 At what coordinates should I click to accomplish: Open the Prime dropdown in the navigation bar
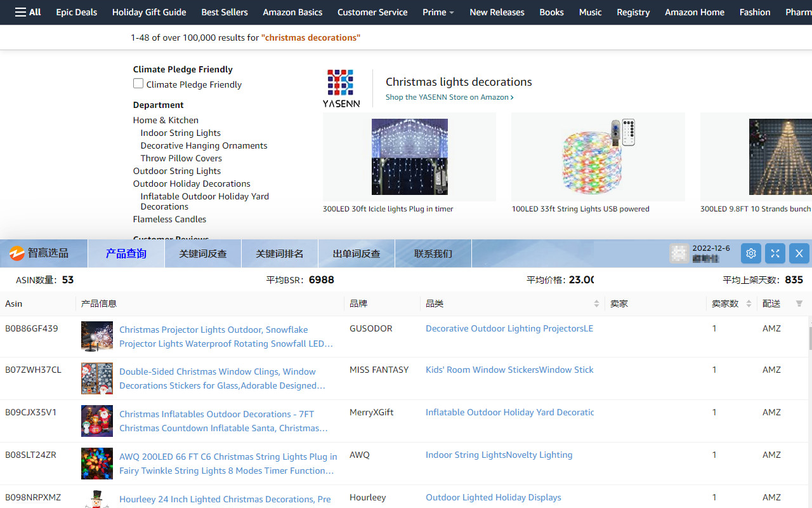pos(438,12)
